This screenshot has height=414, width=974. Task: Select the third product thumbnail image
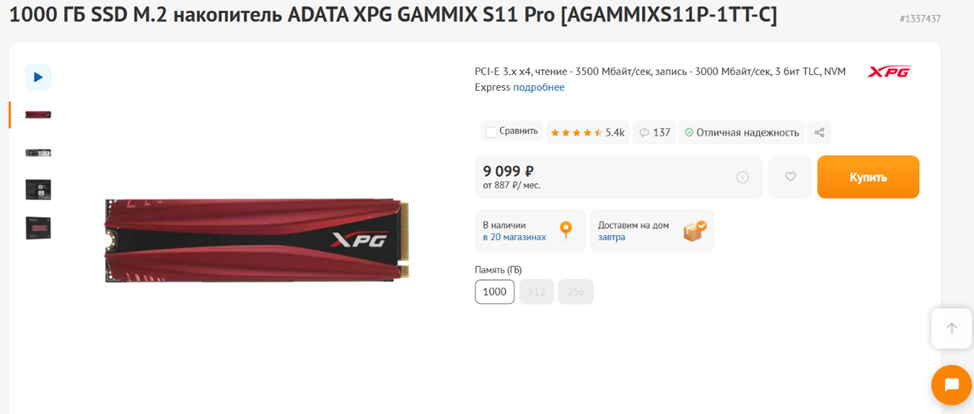pyautogui.click(x=39, y=190)
